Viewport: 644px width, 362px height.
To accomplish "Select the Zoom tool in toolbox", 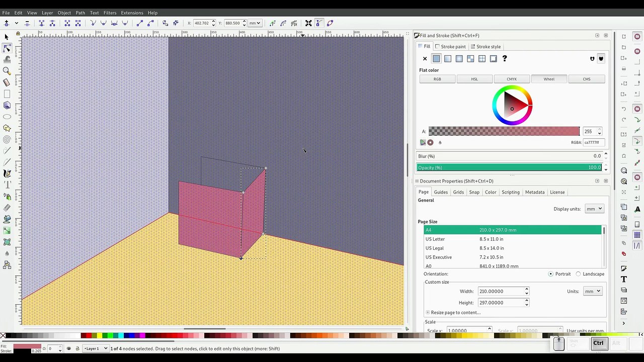I will click(x=7, y=71).
